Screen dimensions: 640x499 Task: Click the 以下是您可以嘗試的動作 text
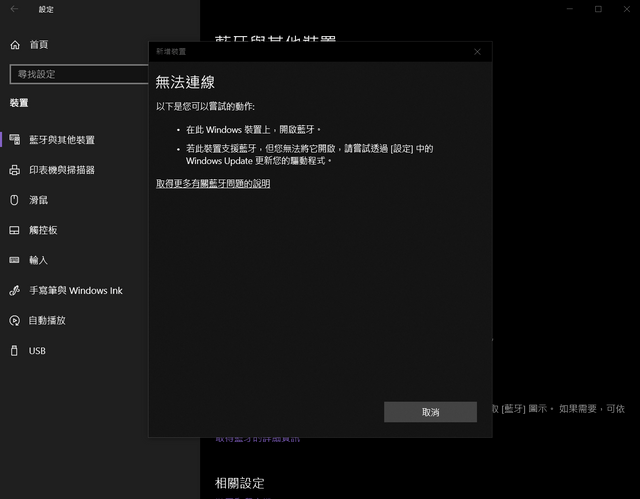[205, 106]
